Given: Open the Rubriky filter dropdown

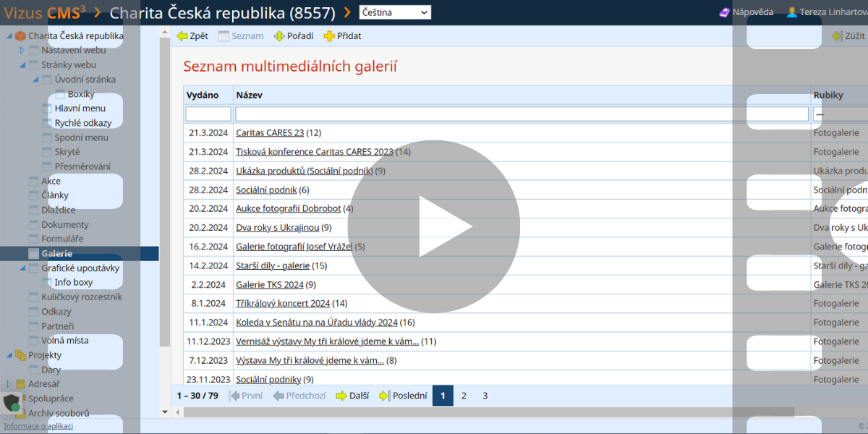Looking at the screenshot, I should [x=841, y=114].
